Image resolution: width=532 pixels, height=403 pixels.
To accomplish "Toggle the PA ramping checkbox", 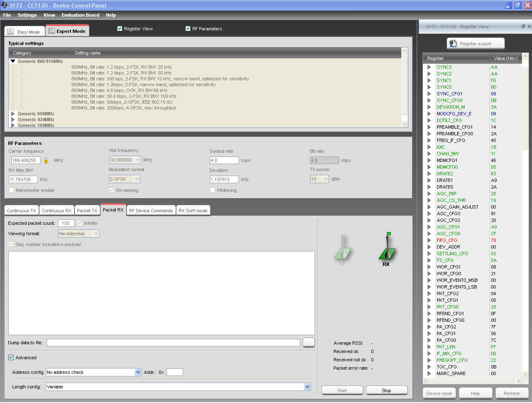I will point(112,190).
